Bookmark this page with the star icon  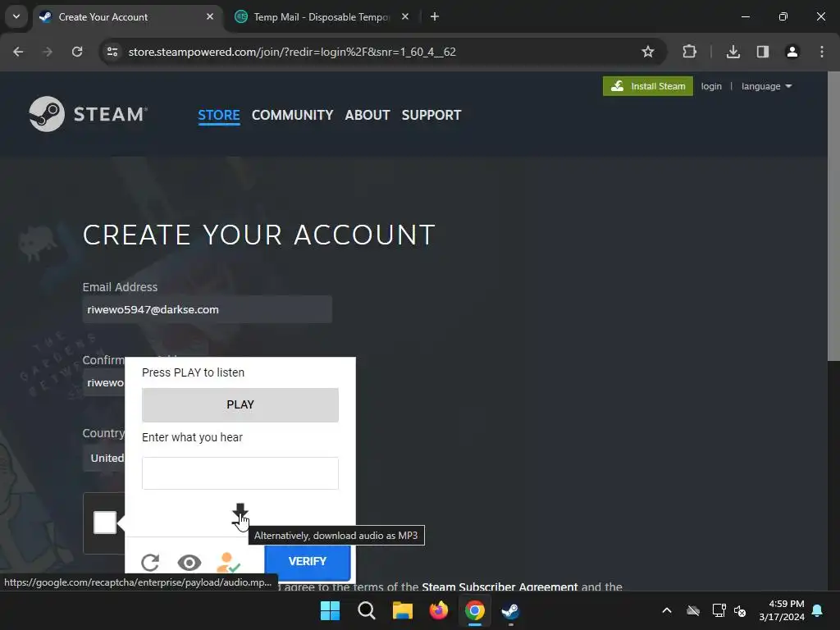648,52
